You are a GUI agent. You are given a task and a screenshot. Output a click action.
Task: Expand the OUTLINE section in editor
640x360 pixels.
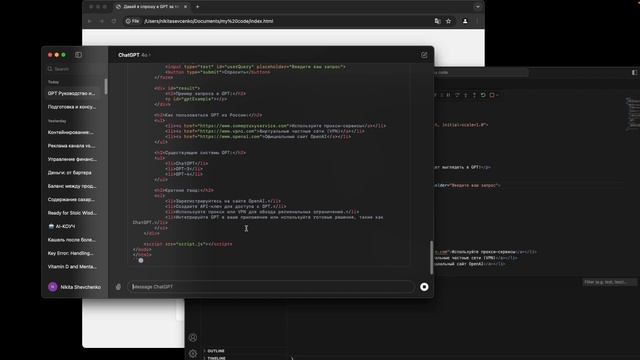(216, 351)
